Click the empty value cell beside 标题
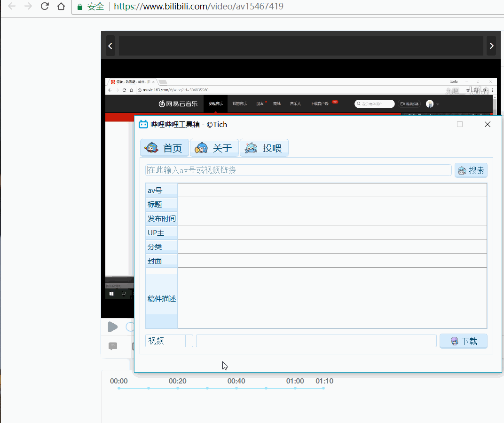This screenshot has height=423, width=504. pos(332,204)
